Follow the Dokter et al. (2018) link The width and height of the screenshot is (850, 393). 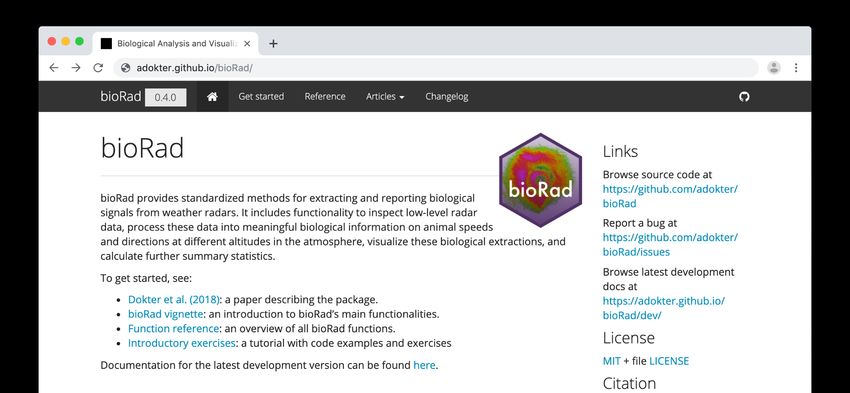tap(174, 299)
